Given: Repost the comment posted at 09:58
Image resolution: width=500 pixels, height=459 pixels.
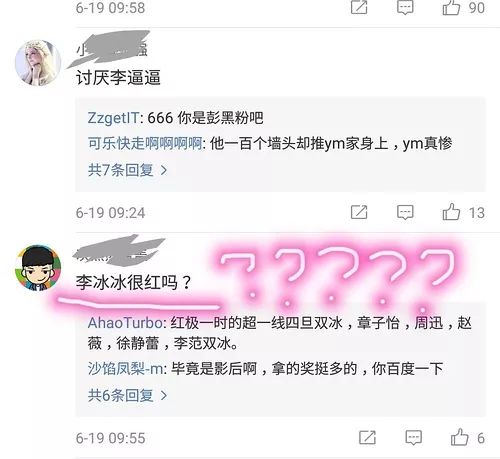Looking at the screenshot, I should 359,7.
